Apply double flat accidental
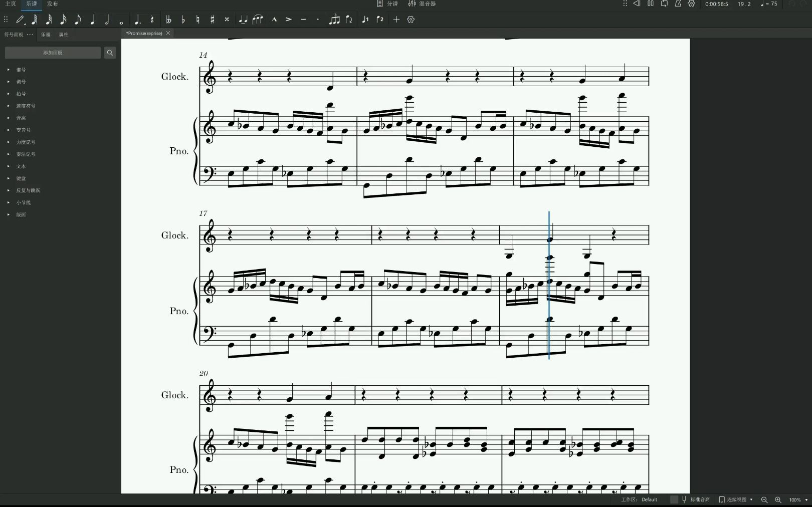The height and width of the screenshot is (507, 812). (x=168, y=20)
